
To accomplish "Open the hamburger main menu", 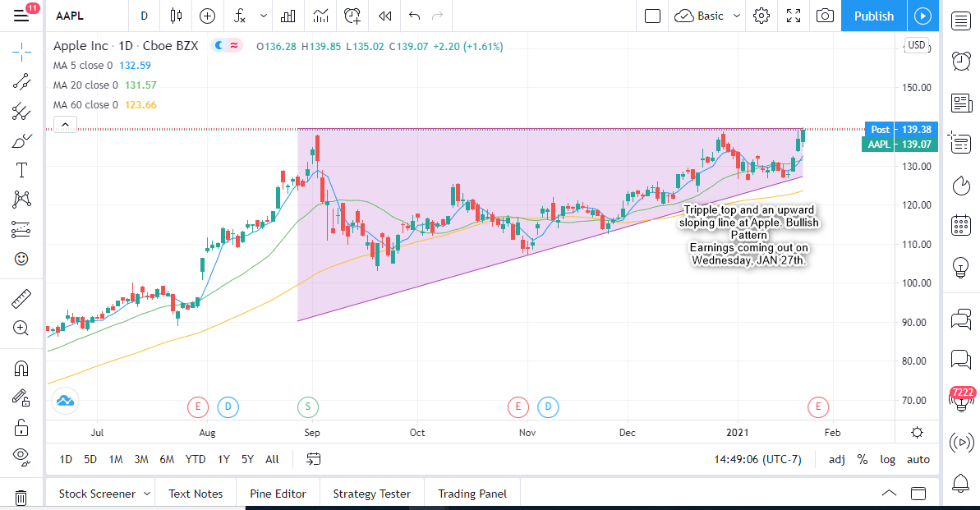I will click(x=21, y=16).
